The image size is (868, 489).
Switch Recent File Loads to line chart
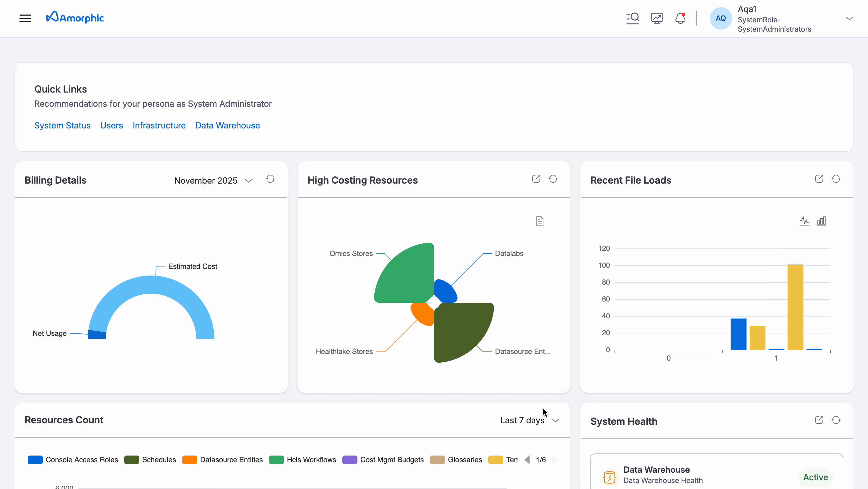coord(805,221)
